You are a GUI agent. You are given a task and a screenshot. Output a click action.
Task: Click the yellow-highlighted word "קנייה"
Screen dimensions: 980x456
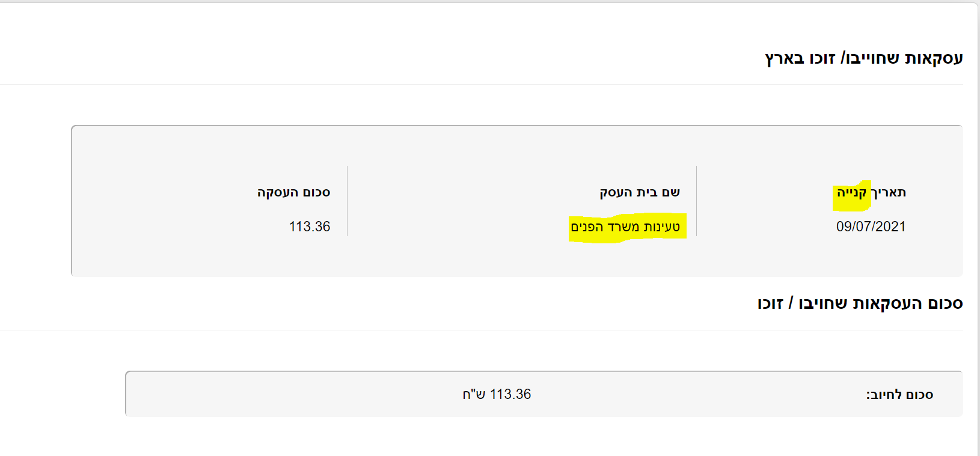click(x=851, y=193)
